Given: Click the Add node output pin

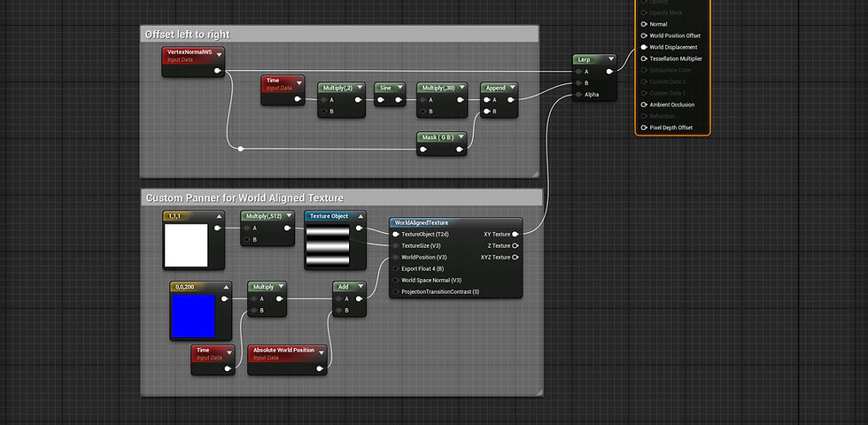Looking at the screenshot, I should click(359, 299).
